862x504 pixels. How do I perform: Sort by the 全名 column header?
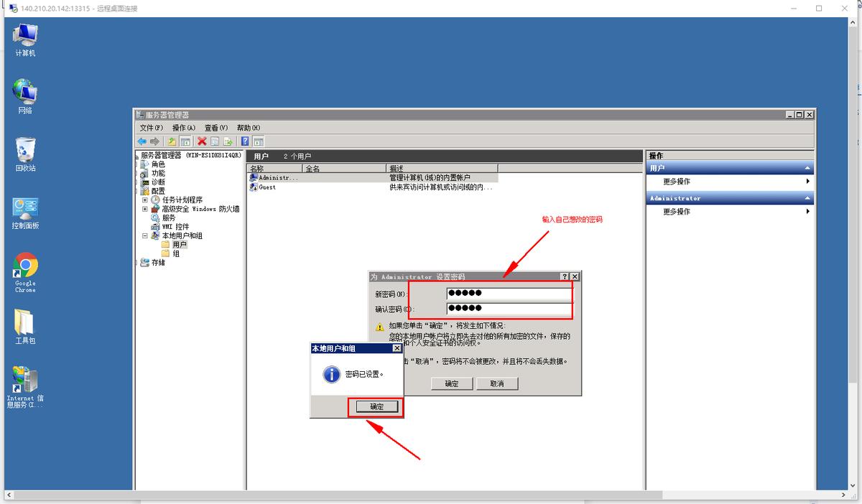coord(344,169)
